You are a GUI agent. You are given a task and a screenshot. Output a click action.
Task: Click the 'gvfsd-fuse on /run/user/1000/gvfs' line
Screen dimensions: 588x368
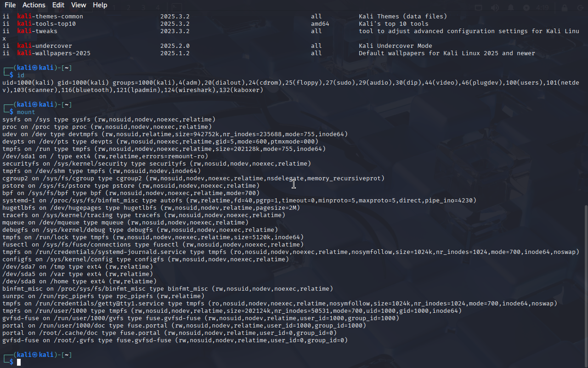(201, 318)
